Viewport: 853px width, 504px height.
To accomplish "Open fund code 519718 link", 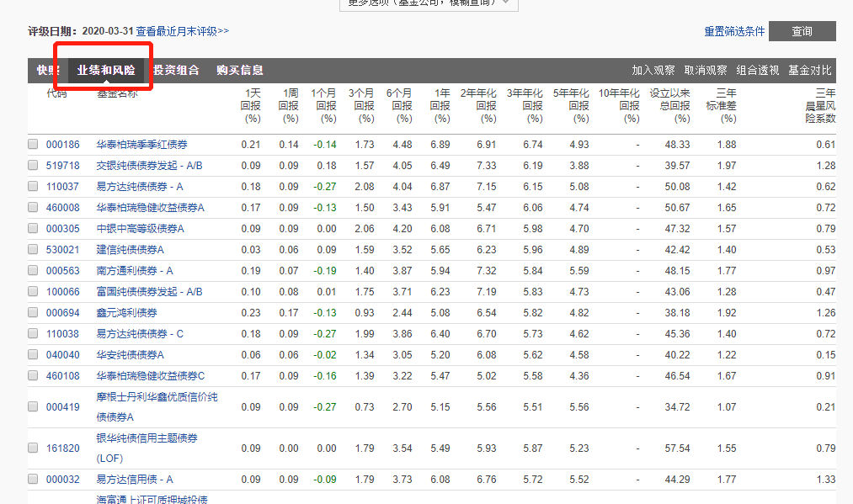I will coord(62,166).
